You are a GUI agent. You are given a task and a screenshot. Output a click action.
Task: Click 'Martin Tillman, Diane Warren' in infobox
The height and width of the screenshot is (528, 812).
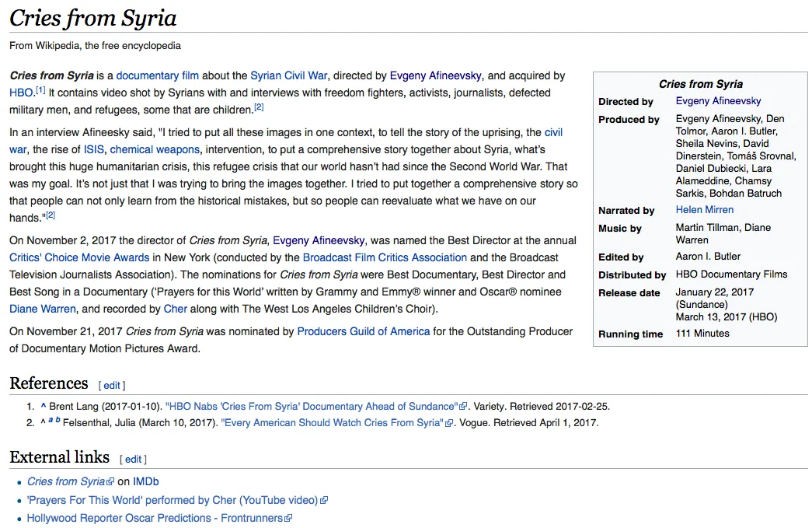(x=723, y=234)
